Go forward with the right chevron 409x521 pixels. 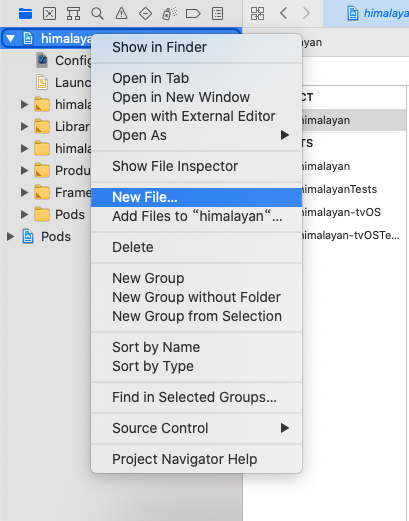point(306,13)
